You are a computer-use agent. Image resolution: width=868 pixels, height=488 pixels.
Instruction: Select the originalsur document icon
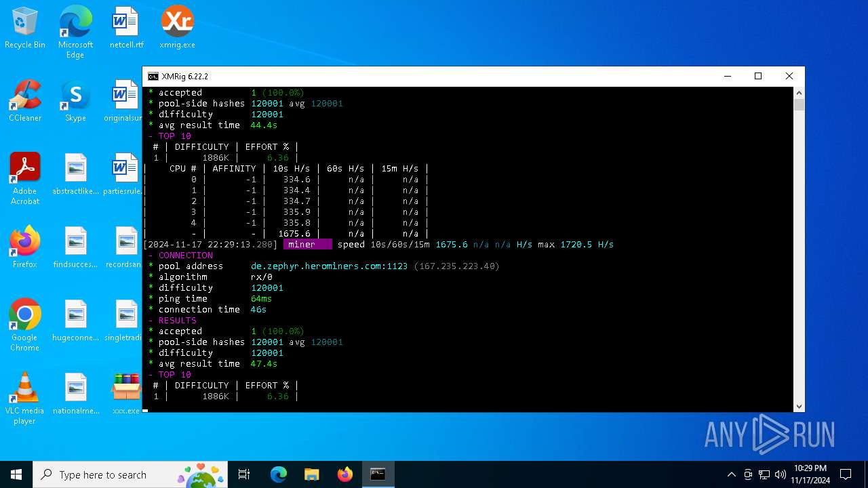tap(125, 102)
